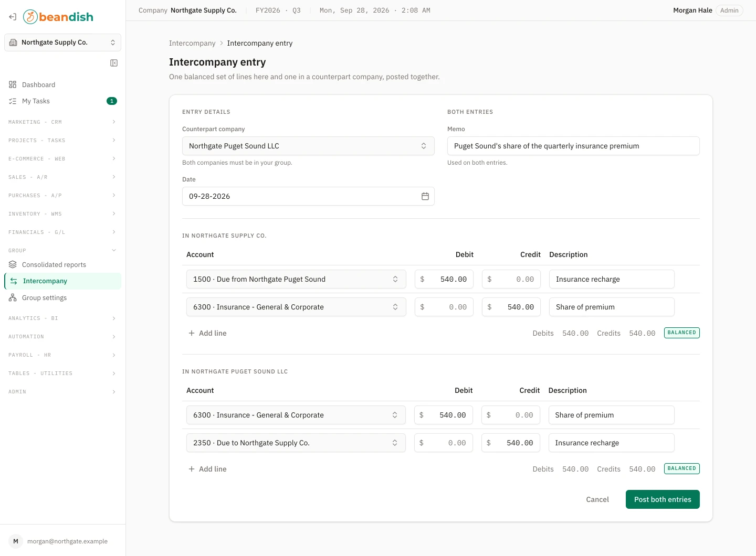756x556 pixels.
Task: Open the 1500 Due from Northgate Puget Sound account selector
Action: coord(296,279)
